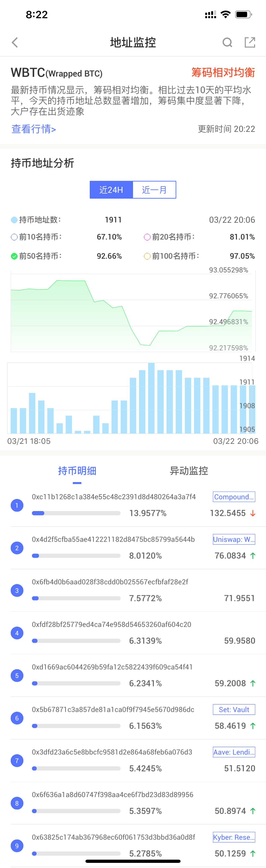Screen dimensions: 266x868
Task: Tap the WBTC(Wrapped BTC) title
Action: (57, 72)
